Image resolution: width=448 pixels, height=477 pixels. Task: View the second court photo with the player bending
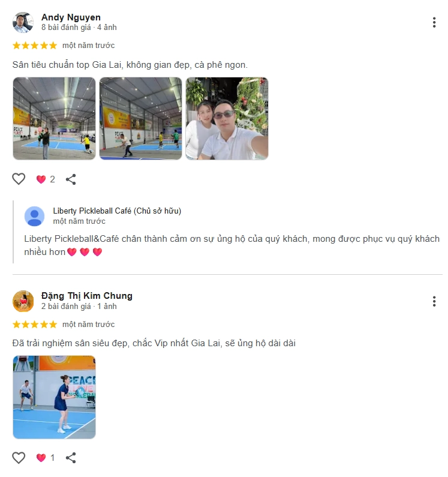point(140,118)
